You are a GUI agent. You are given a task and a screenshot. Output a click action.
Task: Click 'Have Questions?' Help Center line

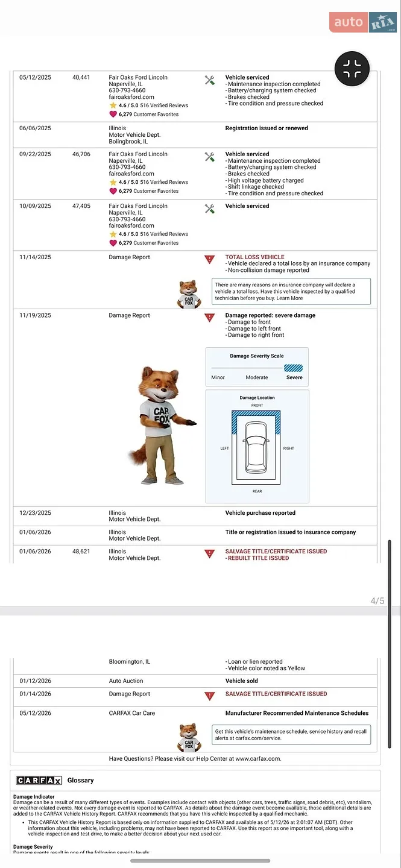[195, 758]
